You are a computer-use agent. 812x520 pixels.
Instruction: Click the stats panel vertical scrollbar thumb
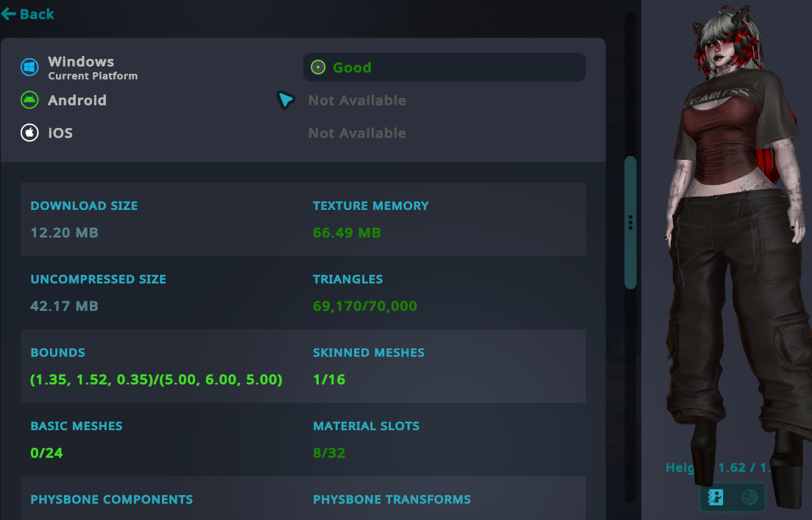[630, 222]
